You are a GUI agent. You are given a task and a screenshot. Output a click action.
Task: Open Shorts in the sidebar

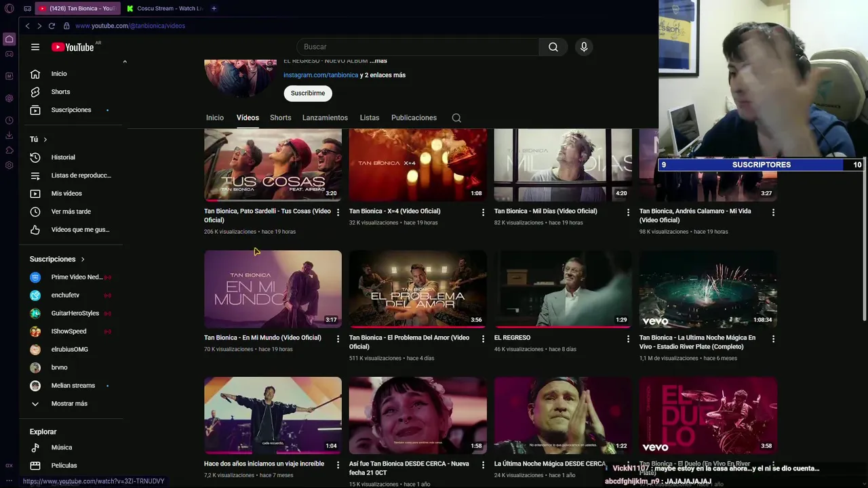tap(73, 91)
